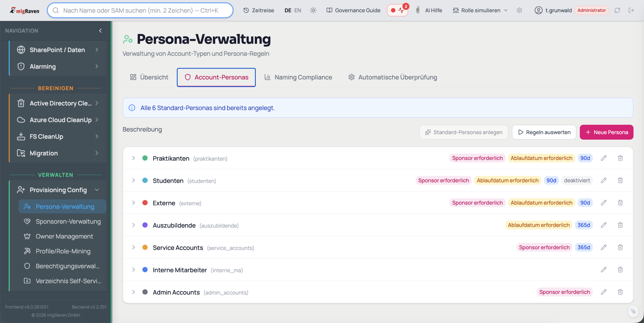Click the refresh icon next to Administrator

[x=617, y=10]
